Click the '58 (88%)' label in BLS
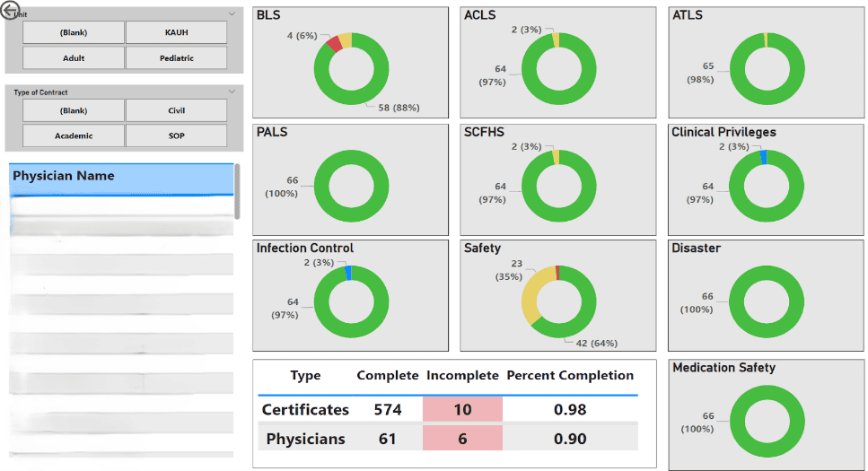This screenshot has width=868, height=471. click(x=399, y=108)
